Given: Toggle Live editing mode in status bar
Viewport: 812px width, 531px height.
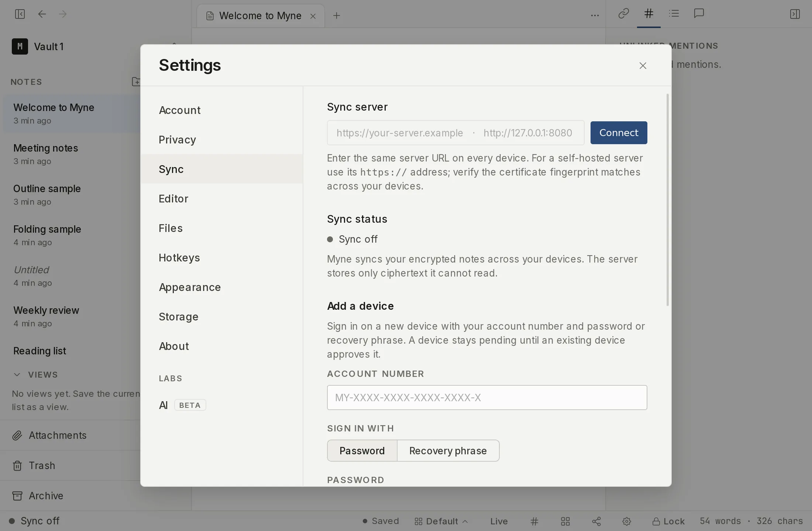Looking at the screenshot, I should 499,521.
